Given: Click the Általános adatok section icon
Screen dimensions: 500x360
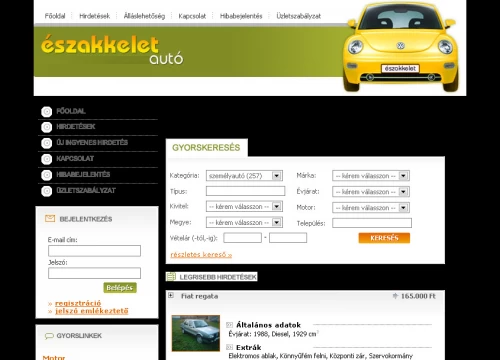Looking at the screenshot, I should click(x=229, y=325).
